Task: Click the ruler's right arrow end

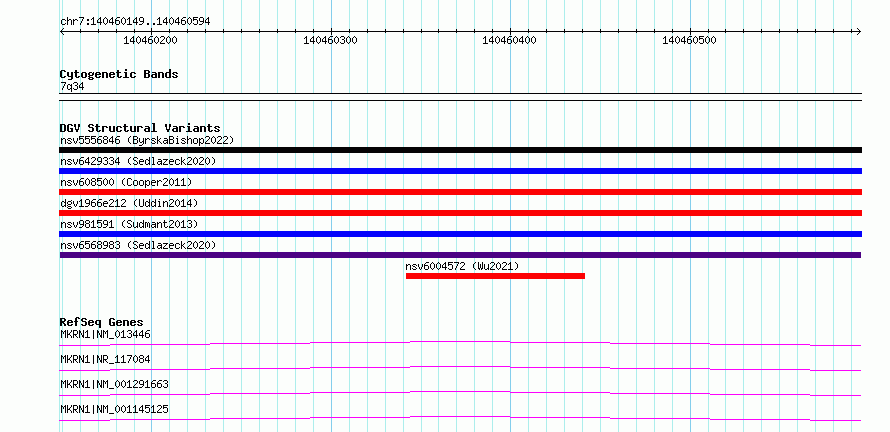Action: click(859, 31)
